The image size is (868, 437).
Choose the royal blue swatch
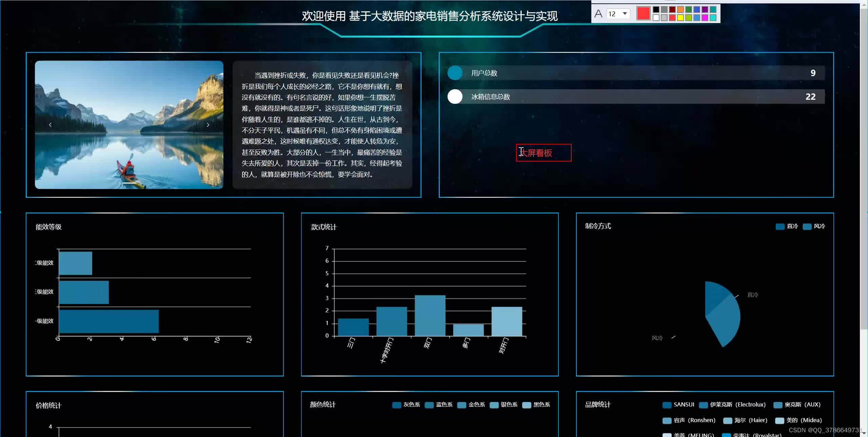[697, 9]
